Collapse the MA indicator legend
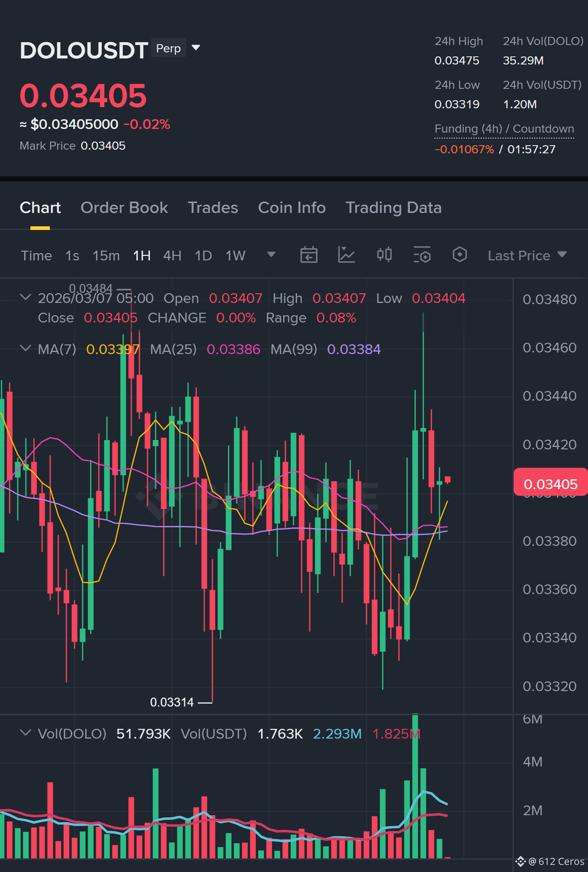Image resolution: width=588 pixels, height=872 pixels. tap(26, 348)
